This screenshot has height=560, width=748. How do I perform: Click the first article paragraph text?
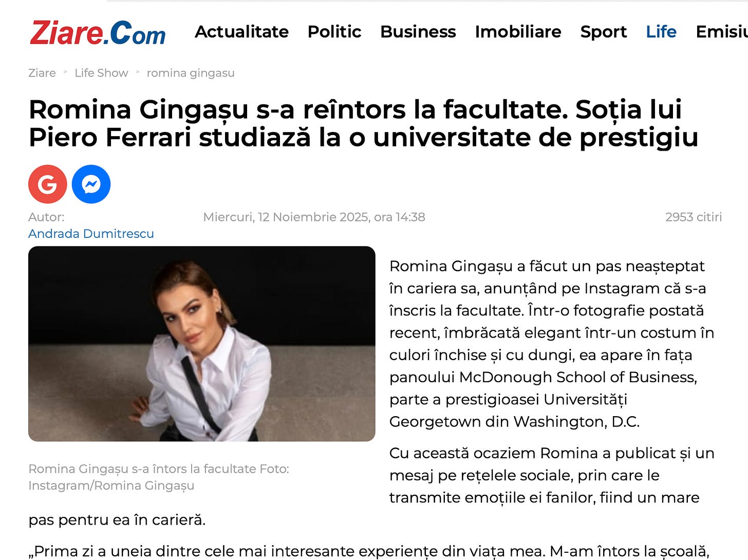pyautogui.click(x=552, y=344)
